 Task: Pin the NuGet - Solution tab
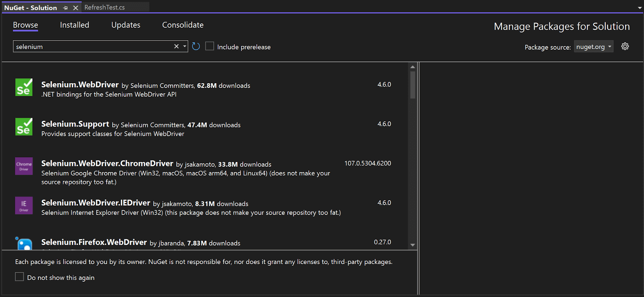pos(66,8)
